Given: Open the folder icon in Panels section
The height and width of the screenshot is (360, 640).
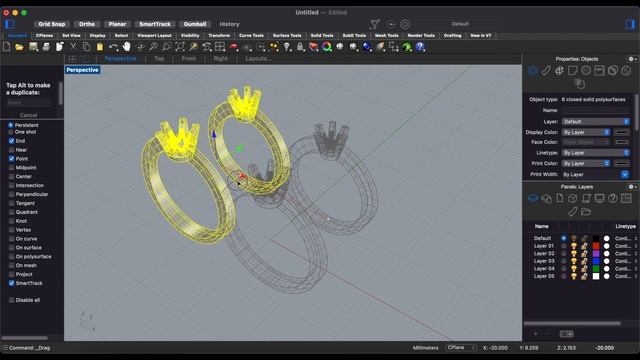Looking at the screenshot, I should [x=586, y=211].
